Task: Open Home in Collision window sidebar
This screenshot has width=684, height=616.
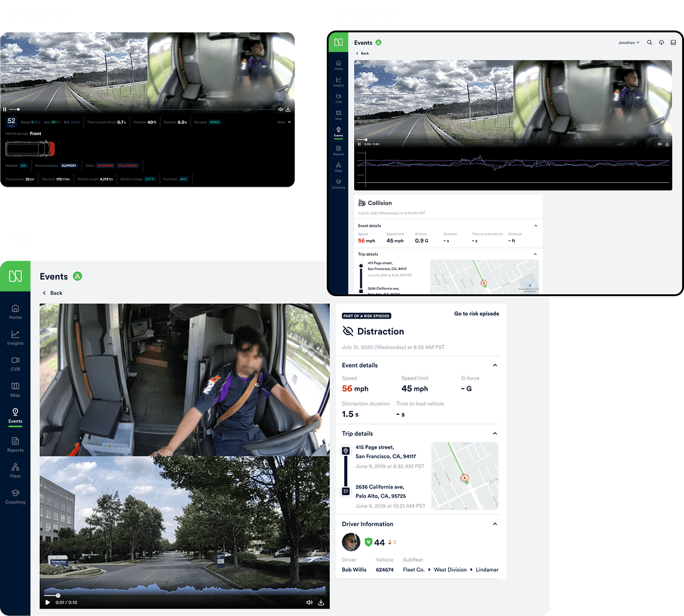Action: [x=339, y=65]
